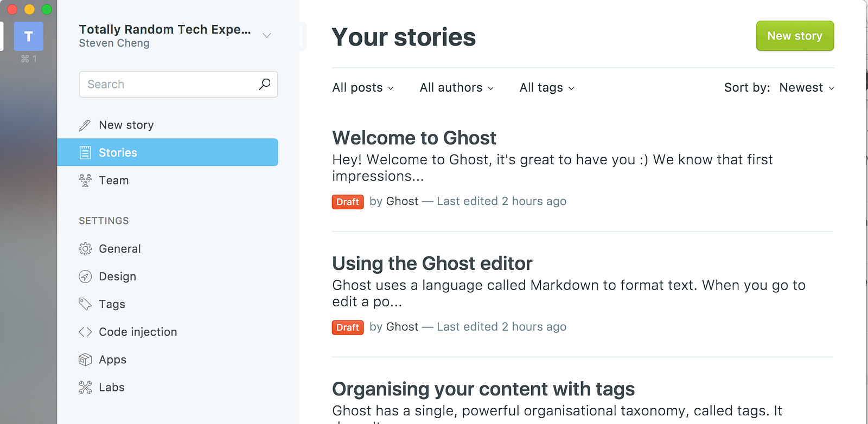868x424 pixels.
Task: Expand the blog title user menu chevron
Action: pos(266,36)
